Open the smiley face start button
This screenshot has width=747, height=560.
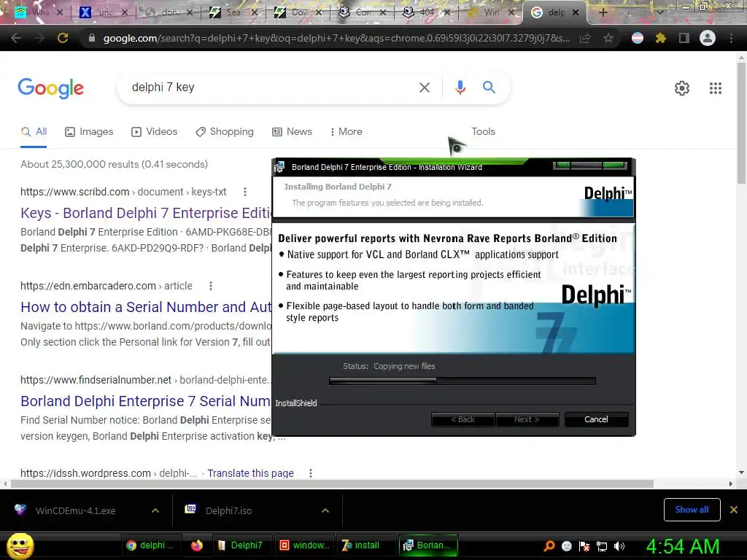coord(20,545)
